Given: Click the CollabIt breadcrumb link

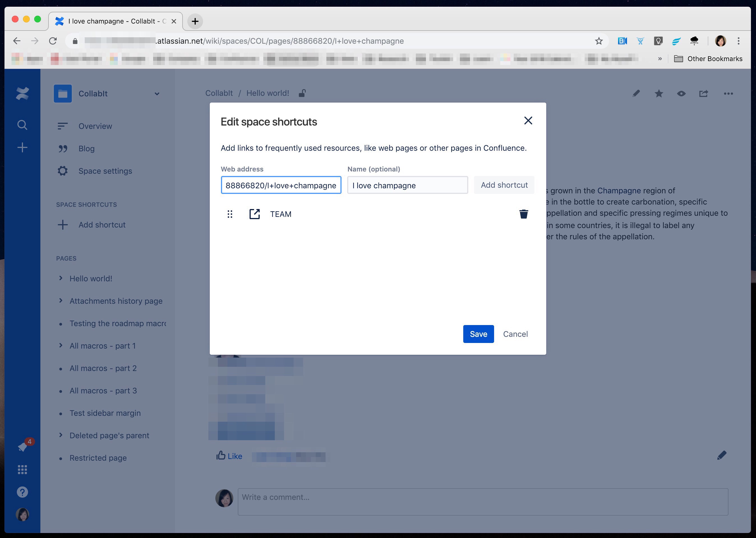Looking at the screenshot, I should click(219, 93).
